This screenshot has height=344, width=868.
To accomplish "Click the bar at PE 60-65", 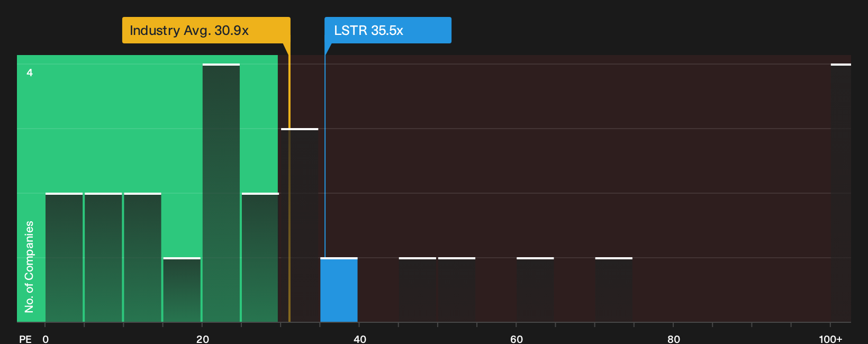I will [x=535, y=290].
